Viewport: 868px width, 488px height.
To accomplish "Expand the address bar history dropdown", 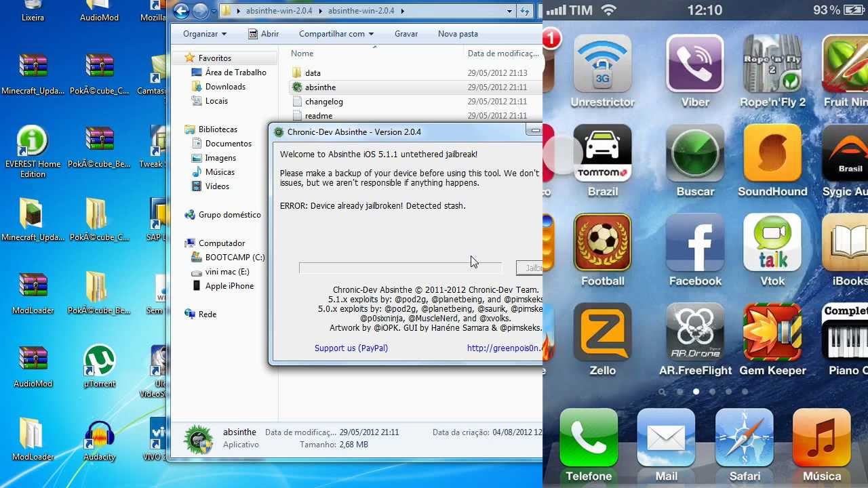I will 509,11.
